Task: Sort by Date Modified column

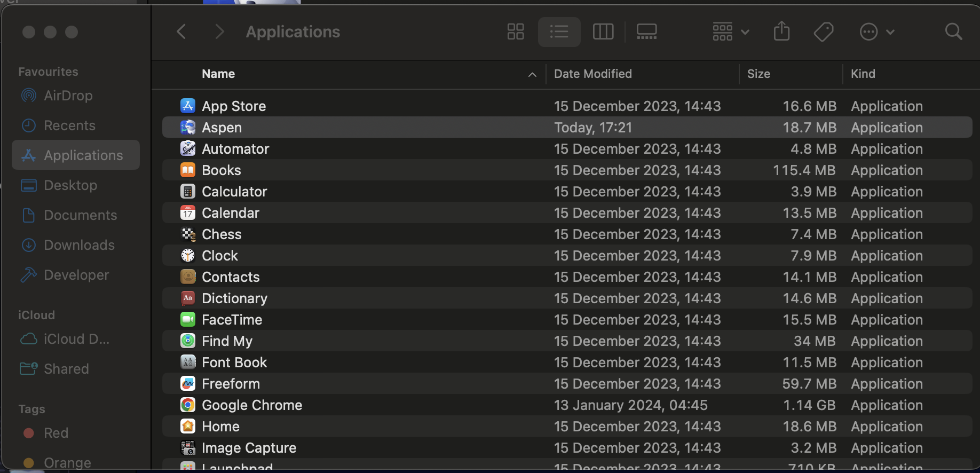Action: [592, 74]
